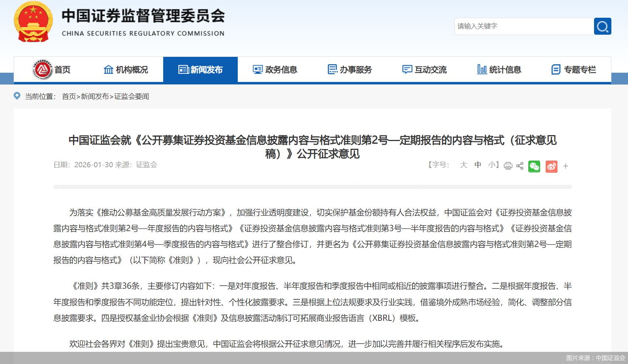Share article to Weibo icon
Screen dimensions: 628x364
point(551,167)
